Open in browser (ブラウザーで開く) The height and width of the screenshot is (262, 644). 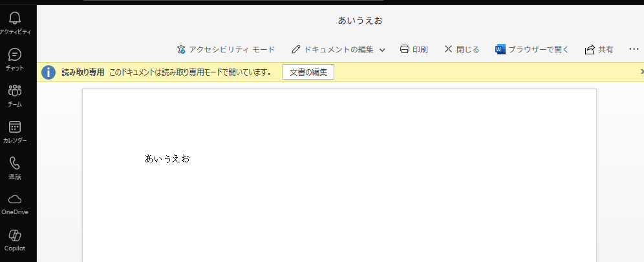click(532, 50)
